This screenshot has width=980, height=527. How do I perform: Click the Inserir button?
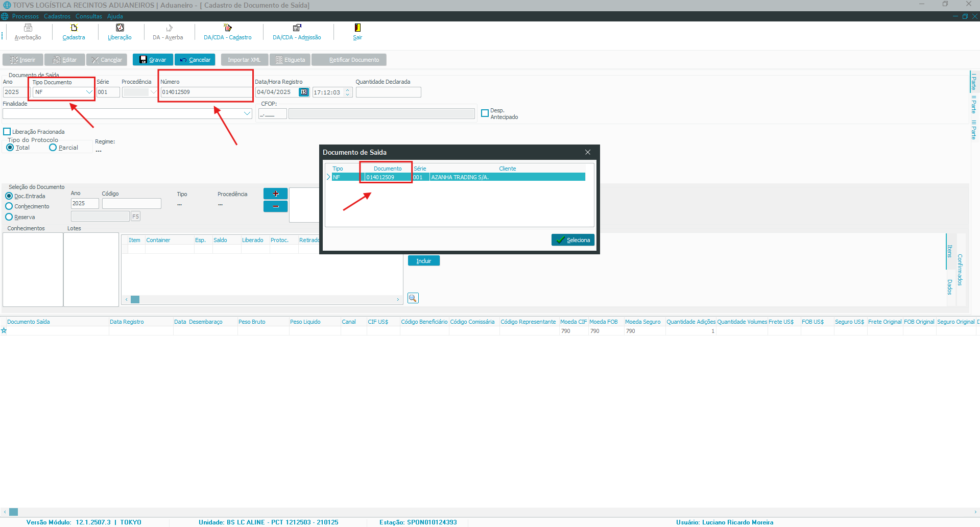[23, 60]
